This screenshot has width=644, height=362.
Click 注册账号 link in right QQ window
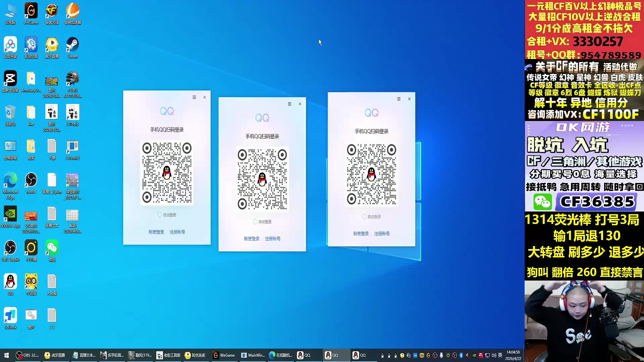point(382,234)
